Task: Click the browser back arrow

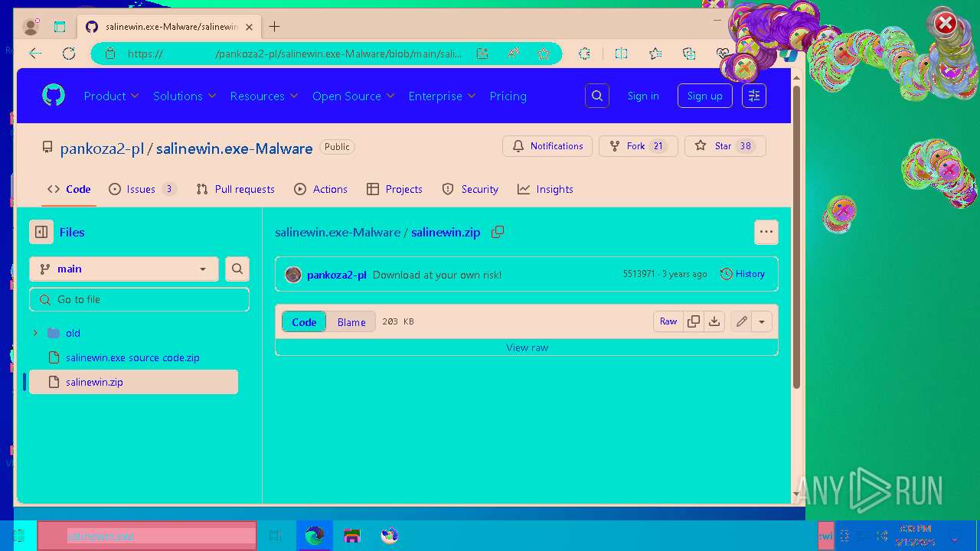Action: [x=35, y=54]
